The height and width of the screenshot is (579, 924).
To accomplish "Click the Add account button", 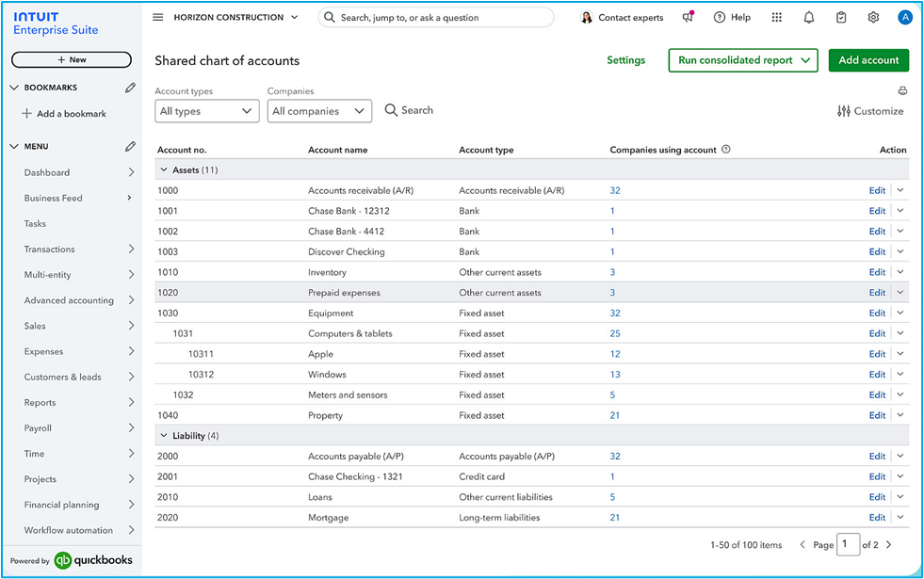I will (868, 60).
